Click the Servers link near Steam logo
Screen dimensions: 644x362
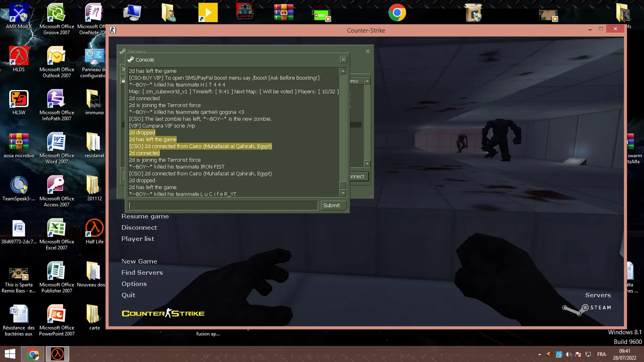pos(598,295)
